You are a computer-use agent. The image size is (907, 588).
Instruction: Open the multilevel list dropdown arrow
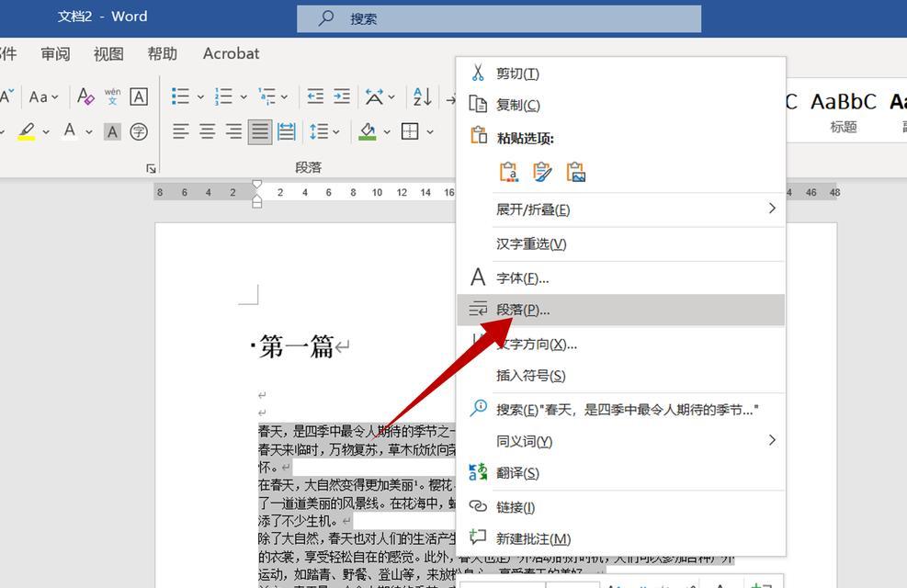coord(285,96)
